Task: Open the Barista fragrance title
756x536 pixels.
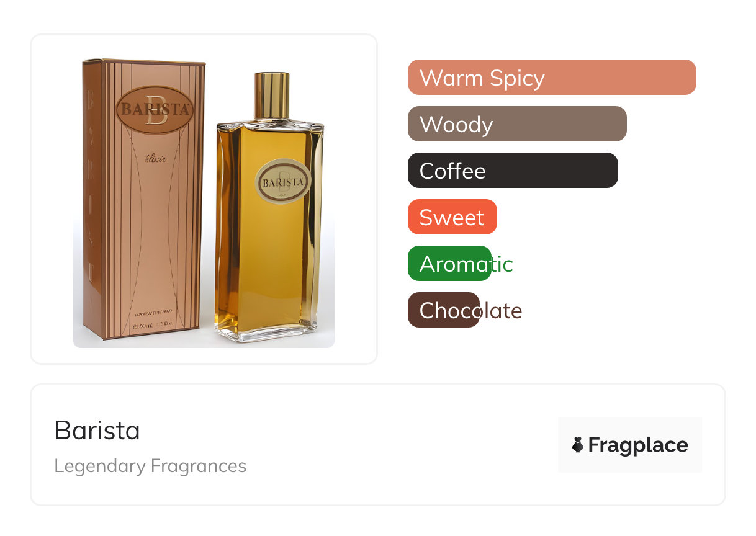Action: pos(97,431)
